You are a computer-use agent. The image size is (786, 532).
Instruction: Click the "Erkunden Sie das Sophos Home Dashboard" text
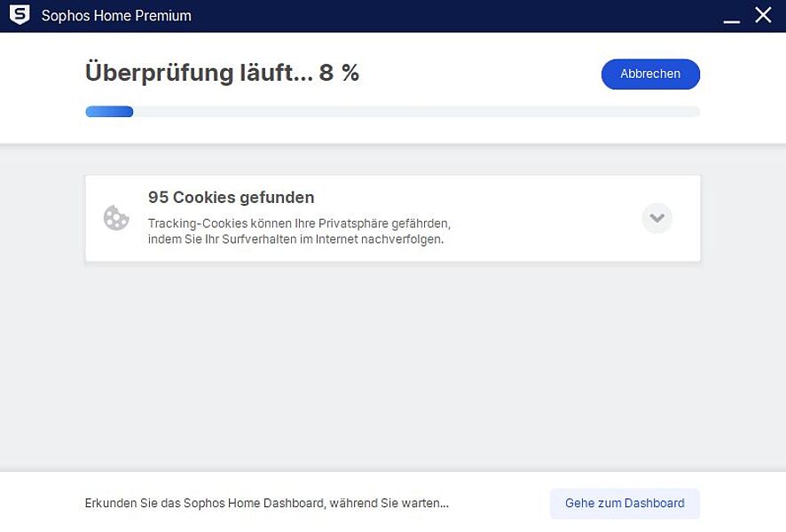(x=267, y=503)
